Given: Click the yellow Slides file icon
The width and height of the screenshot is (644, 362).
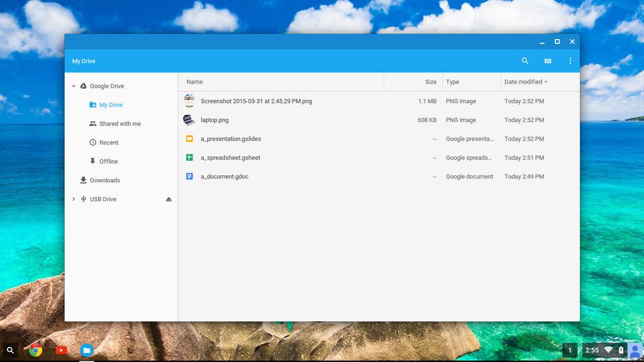Looking at the screenshot, I should 189,139.
